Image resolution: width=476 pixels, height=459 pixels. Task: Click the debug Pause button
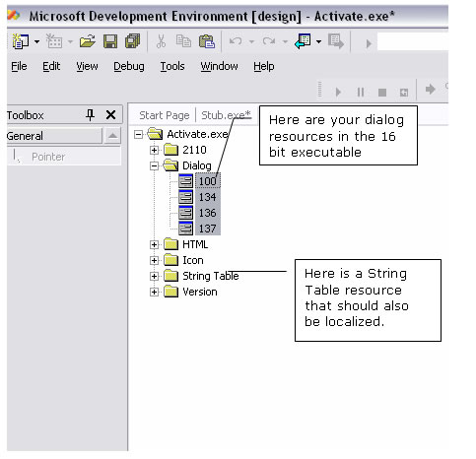pos(361,93)
